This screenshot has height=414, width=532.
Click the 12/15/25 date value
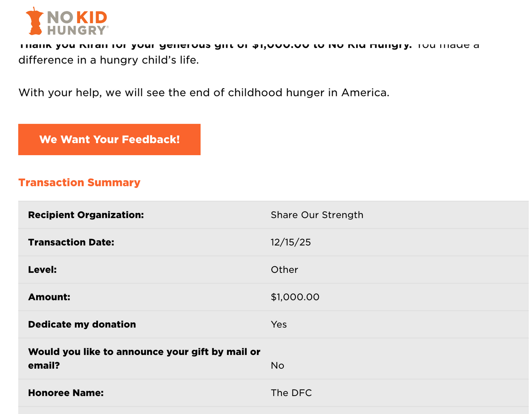coord(291,243)
